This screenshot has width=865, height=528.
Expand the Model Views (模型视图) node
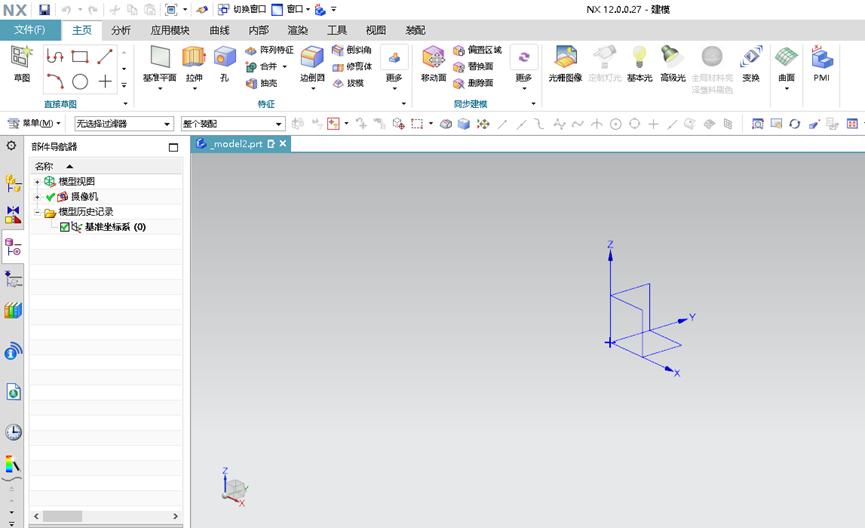tap(37, 182)
